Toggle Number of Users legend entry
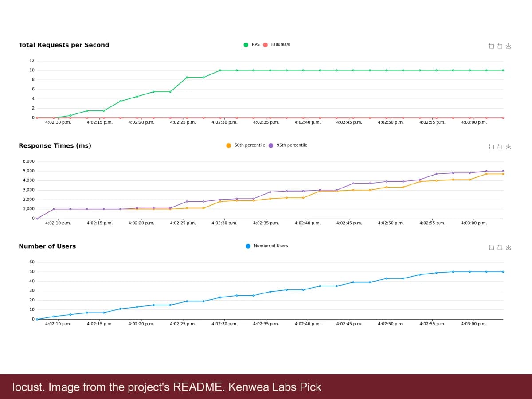The width and height of the screenshot is (532, 399). (267, 246)
